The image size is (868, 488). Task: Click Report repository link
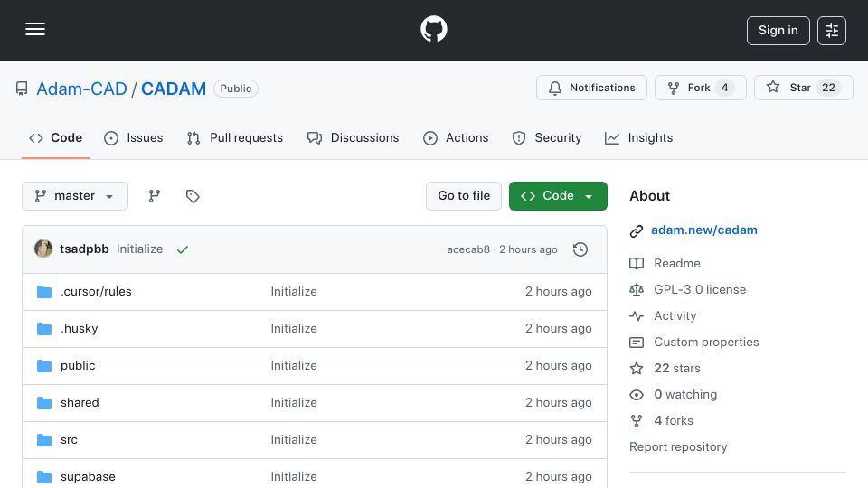click(678, 447)
